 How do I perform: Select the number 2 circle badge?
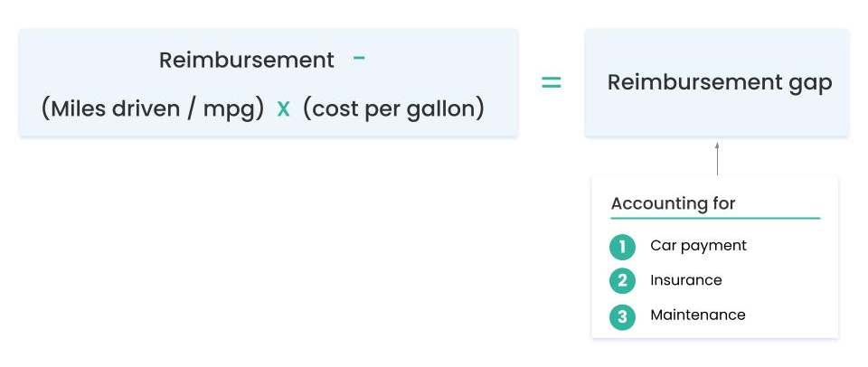pyautogui.click(x=622, y=281)
